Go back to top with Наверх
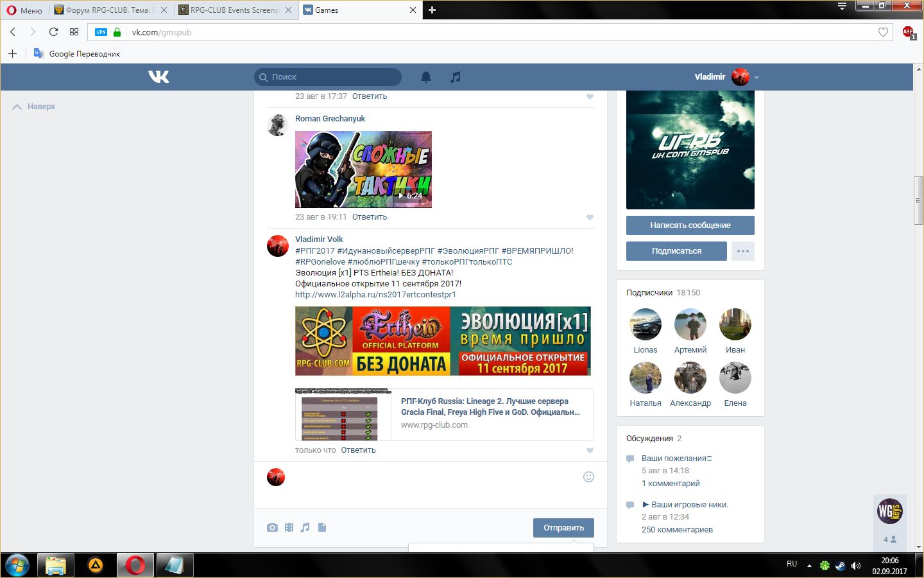 (x=34, y=107)
